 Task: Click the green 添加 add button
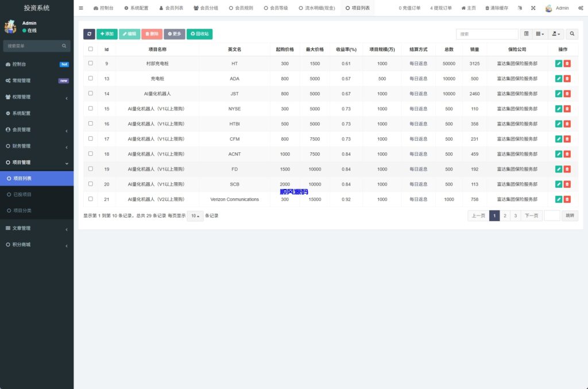click(x=107, y=34)
